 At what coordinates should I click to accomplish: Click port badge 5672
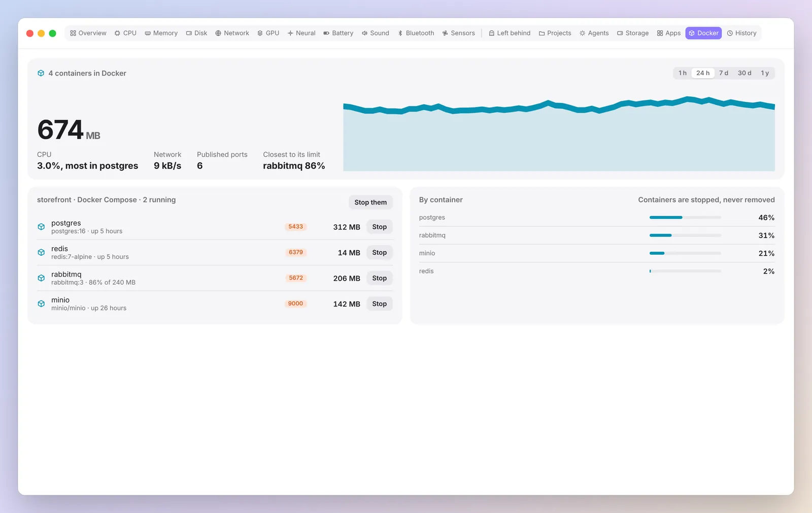pos(296,278)
